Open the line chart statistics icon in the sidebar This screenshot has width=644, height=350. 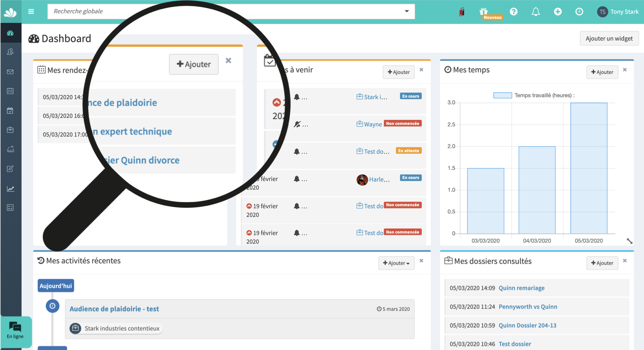coord(10,188)
